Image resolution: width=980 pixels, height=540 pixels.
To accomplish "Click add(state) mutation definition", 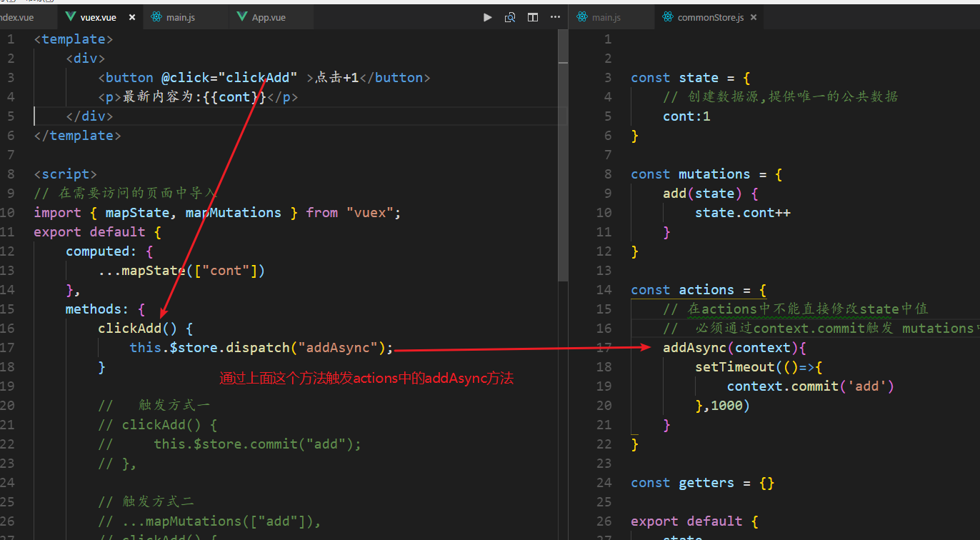I will coord(711,193).
